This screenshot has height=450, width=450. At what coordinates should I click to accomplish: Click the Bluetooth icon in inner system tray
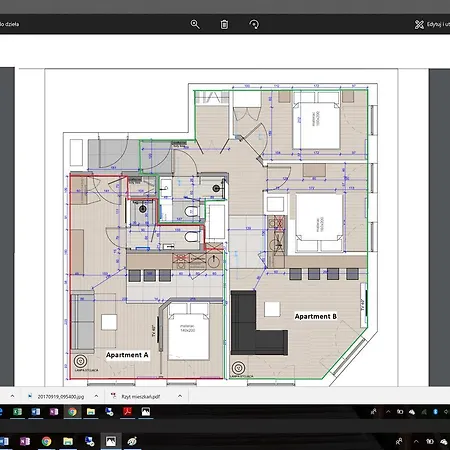click(x=435, y=412)
